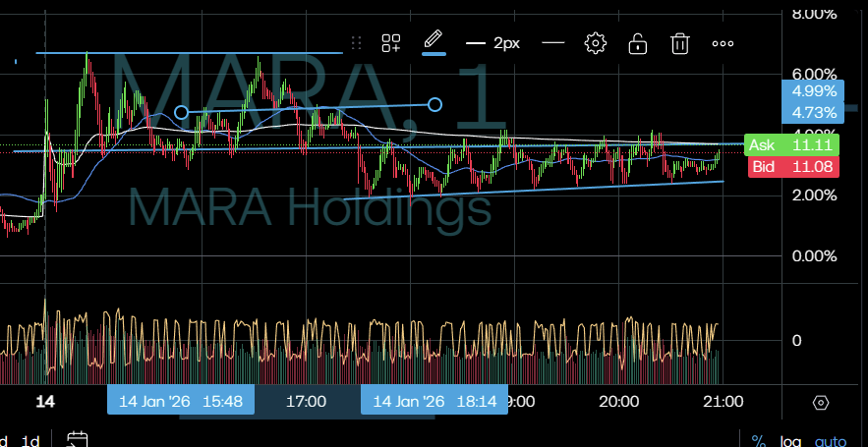Click the left endpoint of selected trendline
This screenshot has width=868, height=447.
point(181,112)
